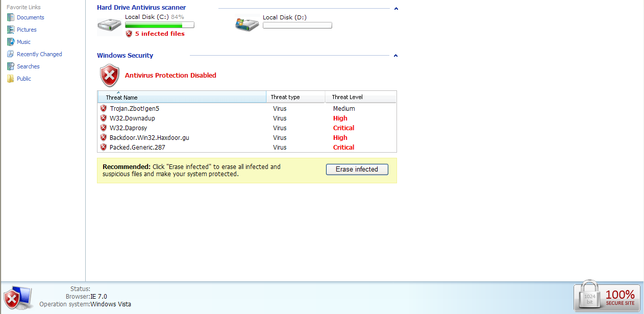Click High threat level for W32.Downadup

pos(340,118)
